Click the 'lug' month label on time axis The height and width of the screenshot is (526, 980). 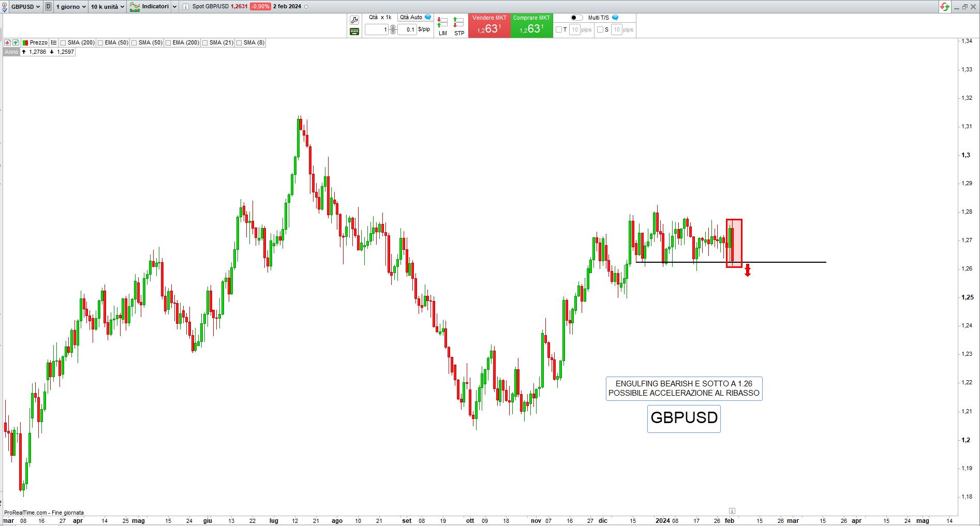(274, 521)
